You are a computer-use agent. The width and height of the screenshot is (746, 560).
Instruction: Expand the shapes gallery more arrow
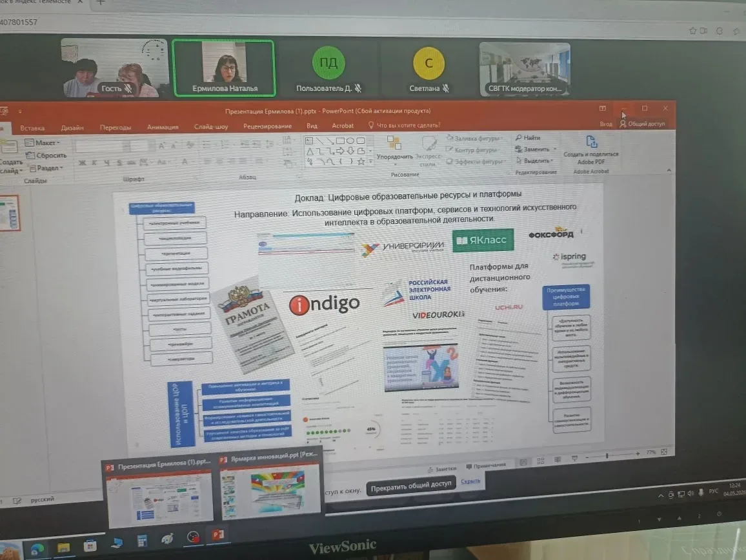[370, 162]
